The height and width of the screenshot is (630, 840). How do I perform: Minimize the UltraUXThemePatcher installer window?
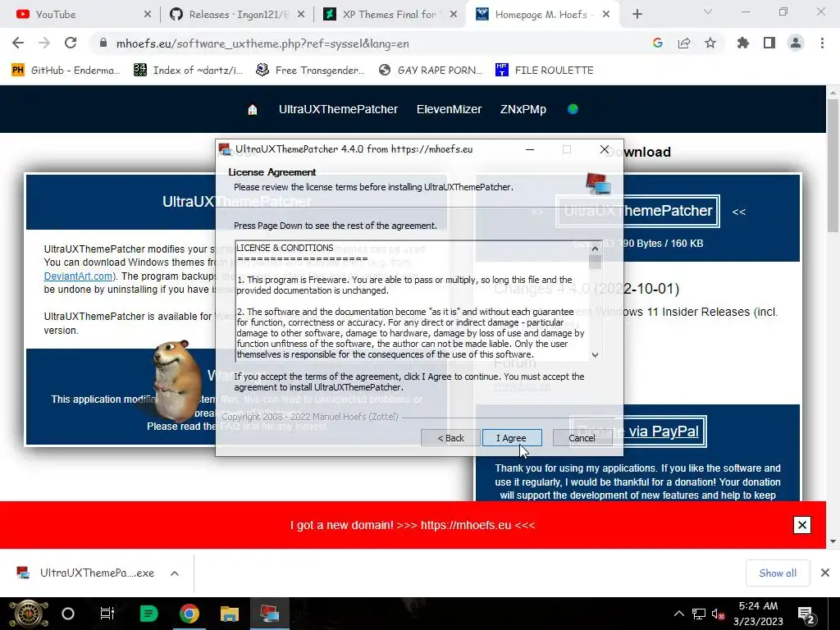(x=530, y=149)
